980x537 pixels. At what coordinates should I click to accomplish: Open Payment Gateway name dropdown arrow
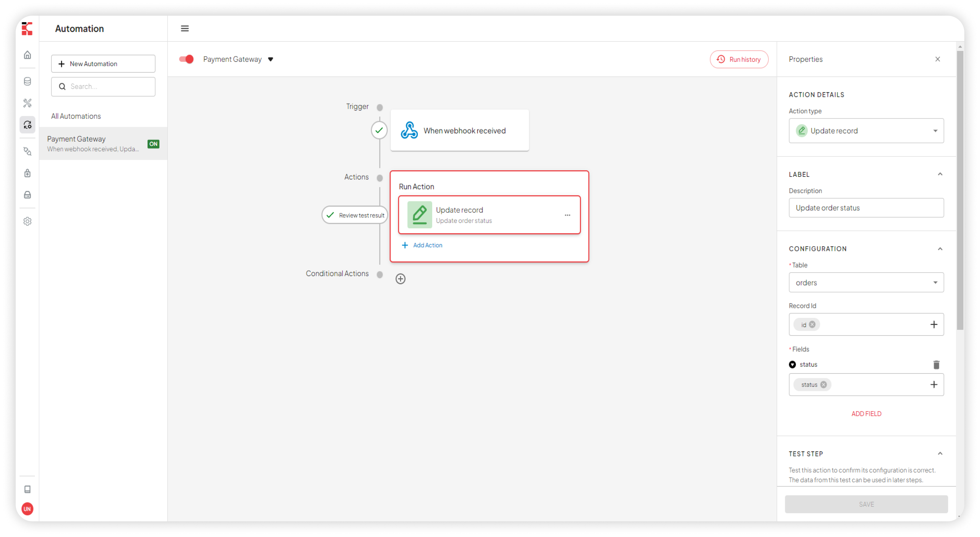(271, 59)
